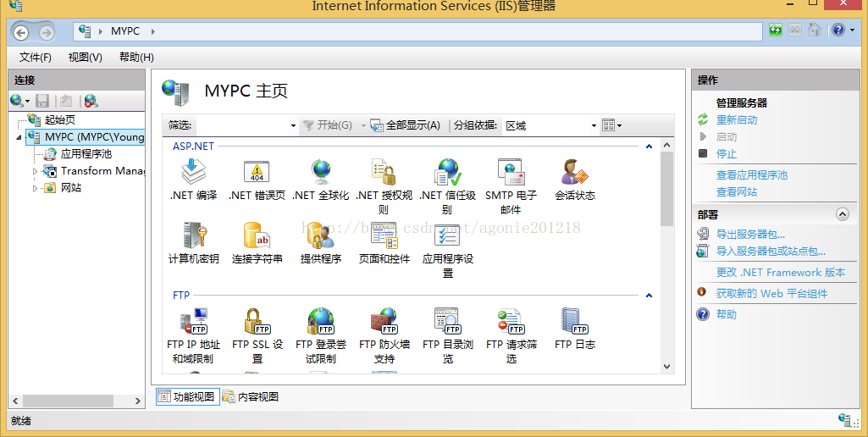Viewport: 868px width, 437px height.
Task: Open the 提供程序 icon
Action: coord(320,235)
